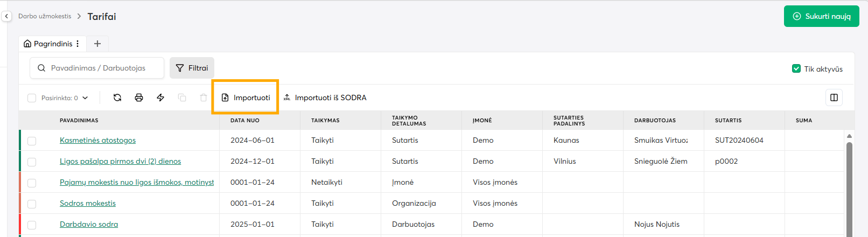Click the trash delete icon
The width and height of the screenshot is (868, 237).
(x=204, y=97)
